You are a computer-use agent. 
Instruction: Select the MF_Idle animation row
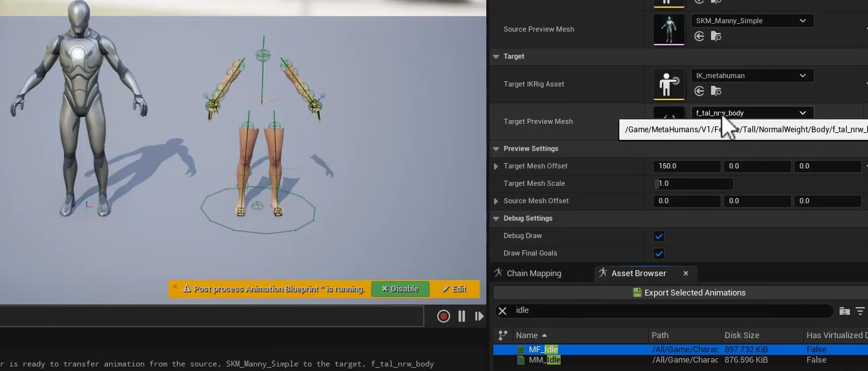point(681,350)
